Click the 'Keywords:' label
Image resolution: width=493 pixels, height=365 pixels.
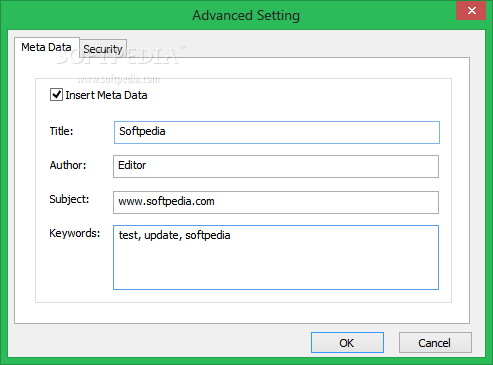[x=75, y=233]
